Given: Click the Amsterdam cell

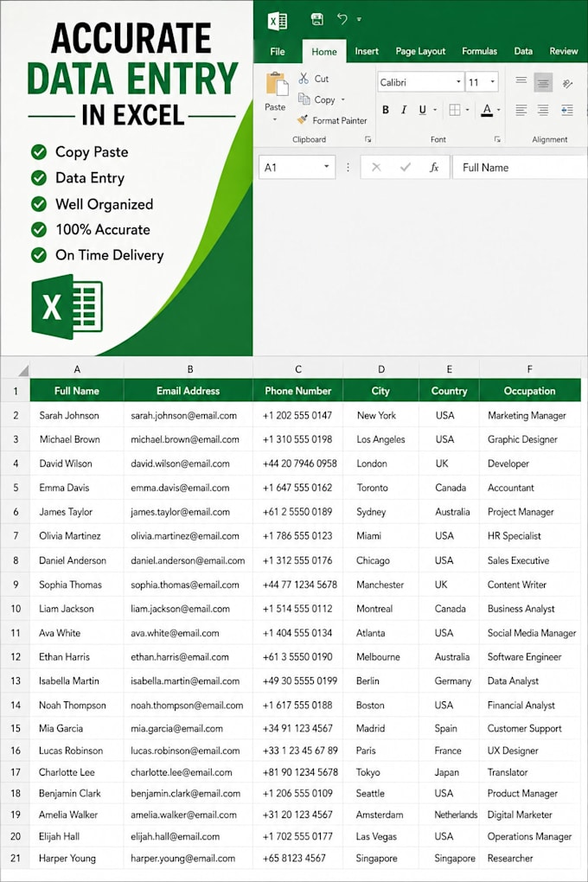Looking at the screenshot, I should pos(381,815).
